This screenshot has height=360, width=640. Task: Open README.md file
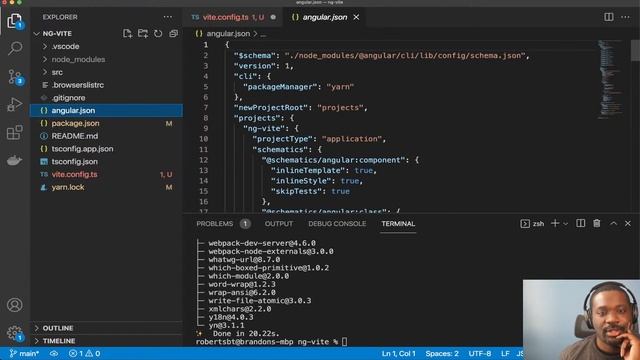106,136
